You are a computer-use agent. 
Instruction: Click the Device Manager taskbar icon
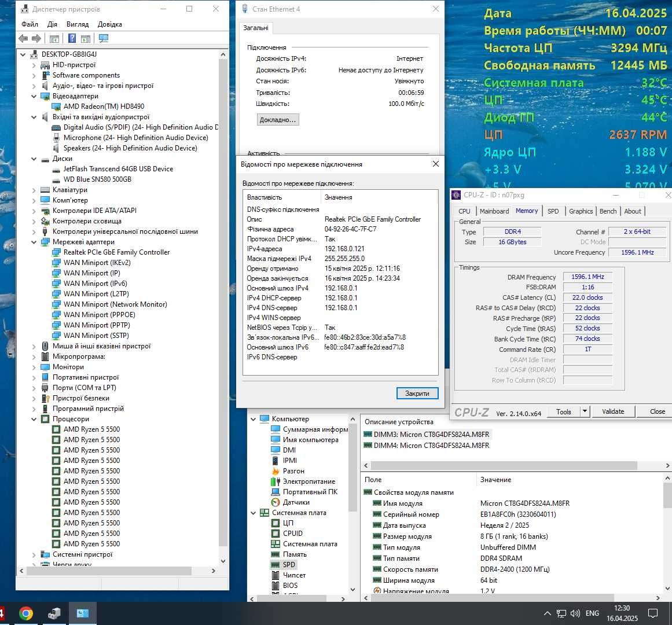point(54,613)
